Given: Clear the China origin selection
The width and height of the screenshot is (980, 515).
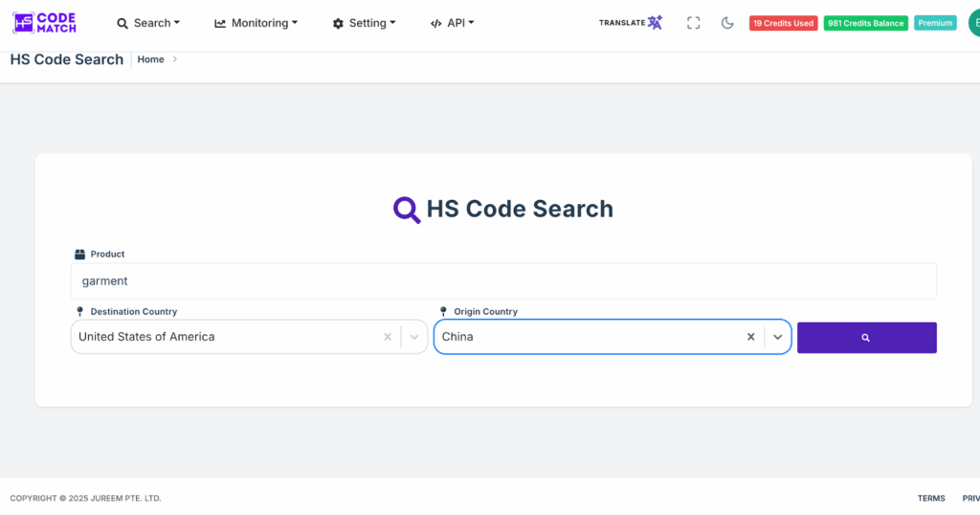Looking at the screenshot, I should [x=751, y=337].
